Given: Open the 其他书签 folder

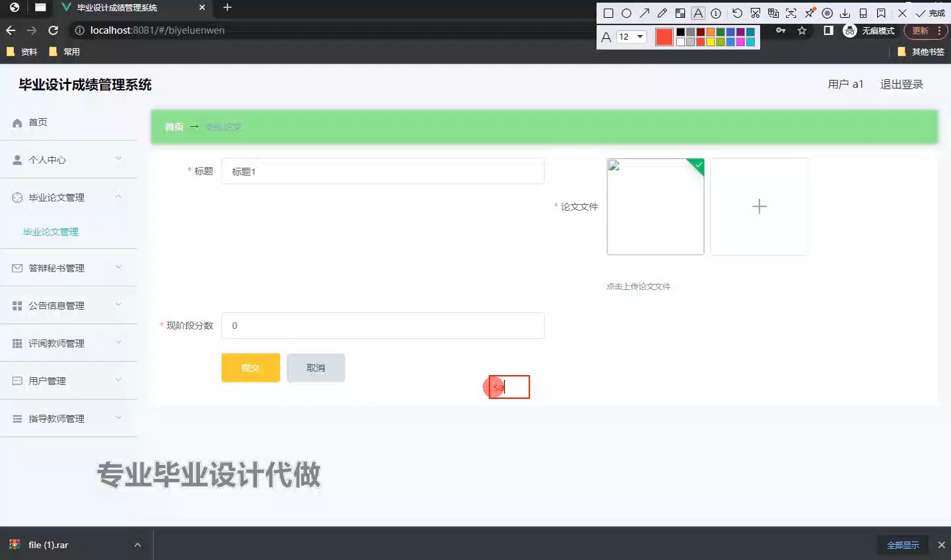Looking at the screenshot, I should coord(921,52).
